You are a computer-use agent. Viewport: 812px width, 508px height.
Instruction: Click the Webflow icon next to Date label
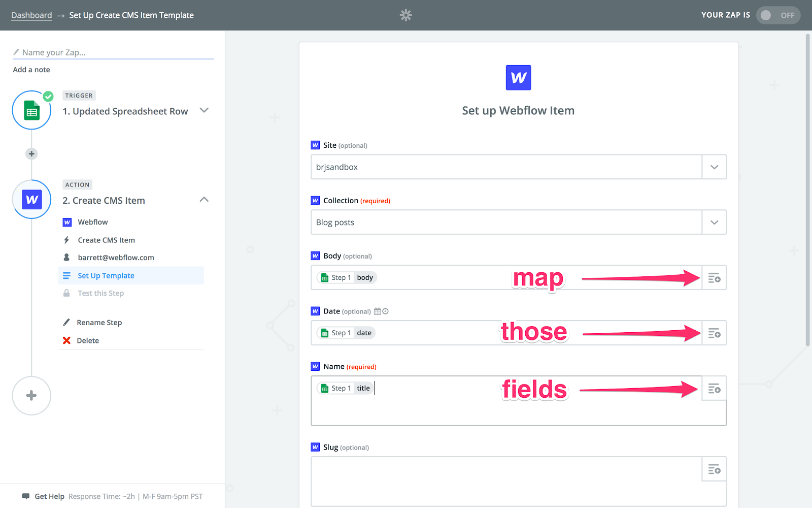click(315, 311)
